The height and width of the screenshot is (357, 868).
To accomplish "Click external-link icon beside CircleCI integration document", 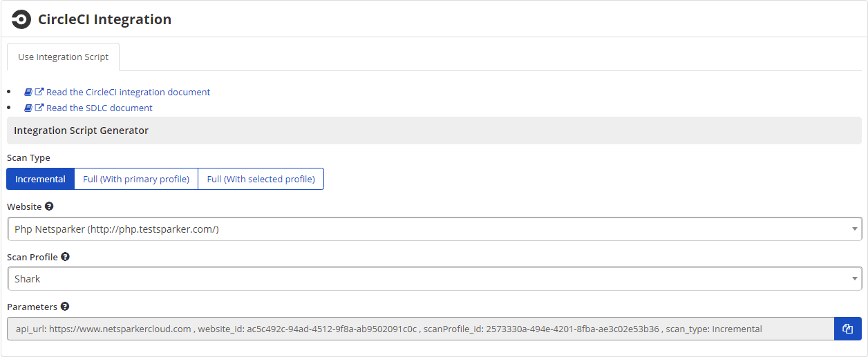I will (x=39, y=92).
